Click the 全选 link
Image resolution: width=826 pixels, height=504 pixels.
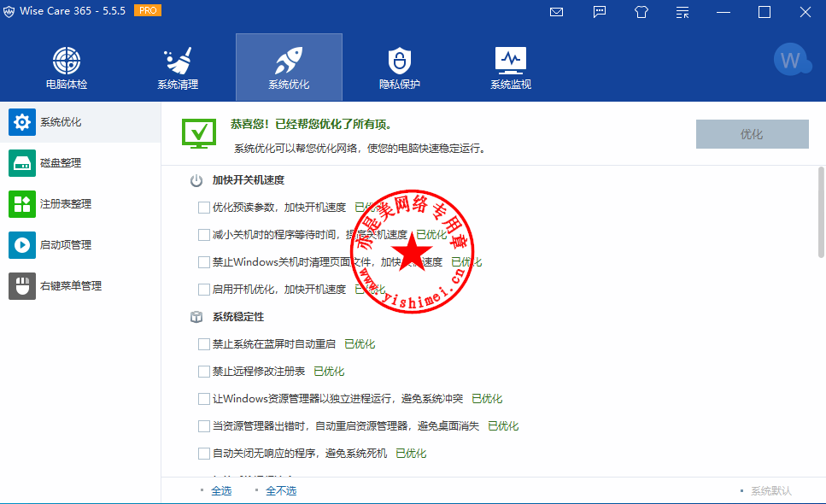221,491
